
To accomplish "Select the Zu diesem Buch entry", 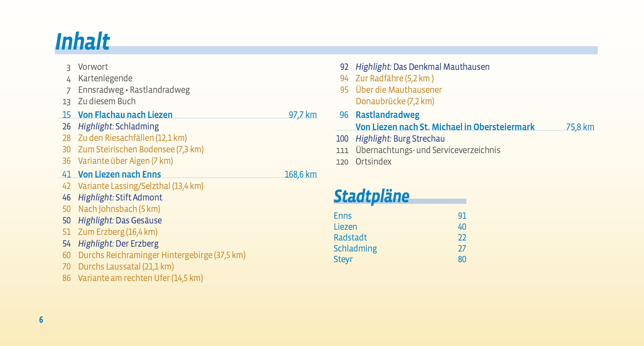I will pyautogui.click(x=107, y=101).
